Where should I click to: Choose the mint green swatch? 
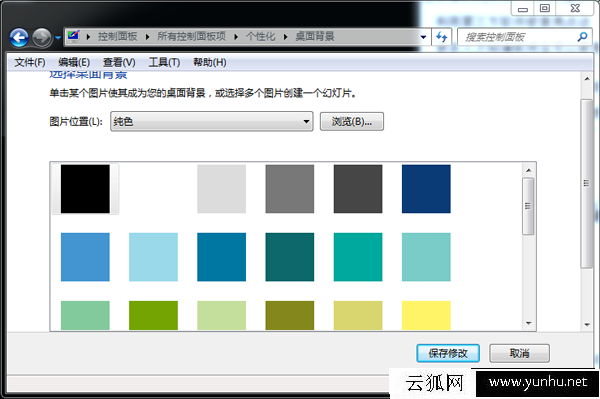[85, 316]
